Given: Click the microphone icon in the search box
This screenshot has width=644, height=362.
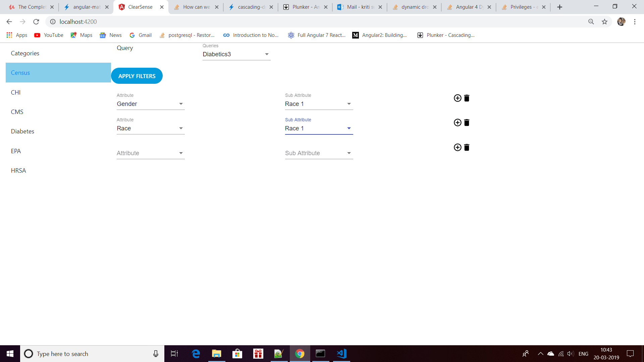Looking at the screenshot, I should coord(156,354).
